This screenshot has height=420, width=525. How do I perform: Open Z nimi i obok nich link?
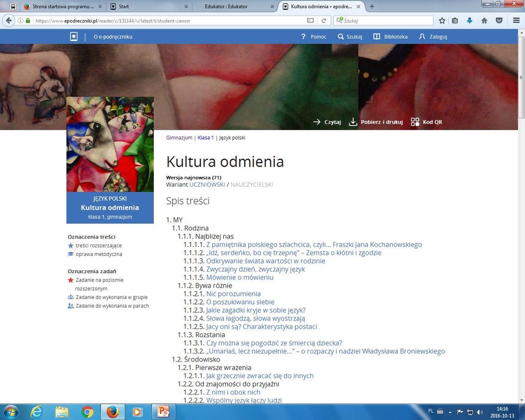click(x=233, y=392)
